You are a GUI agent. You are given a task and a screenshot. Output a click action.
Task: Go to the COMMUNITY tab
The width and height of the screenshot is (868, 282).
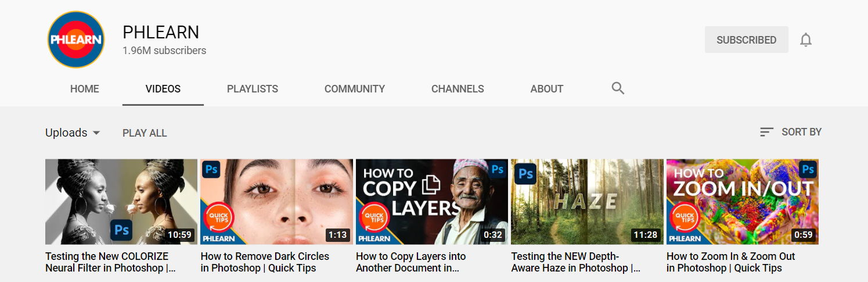(x=355, y=89)
